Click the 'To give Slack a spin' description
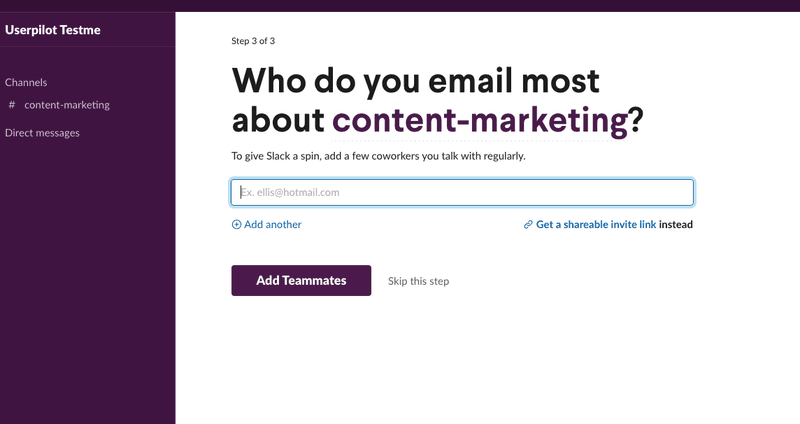The height and width of the screenshot is (424, 800). click(378, 156)
